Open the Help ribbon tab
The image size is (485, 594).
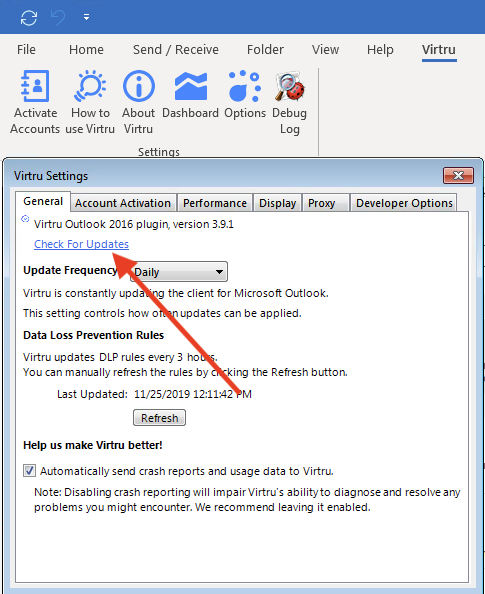pos(380,50)
